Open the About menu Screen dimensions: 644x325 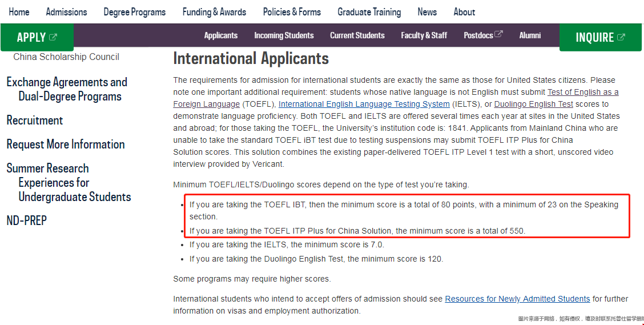[x=464, y=12]
